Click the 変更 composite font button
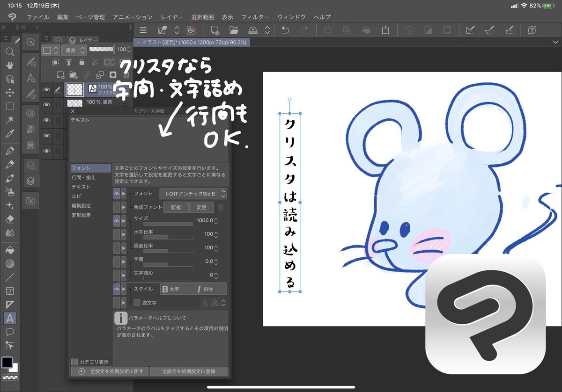Screen dimensions: 562x392 [x=201, y=207]
